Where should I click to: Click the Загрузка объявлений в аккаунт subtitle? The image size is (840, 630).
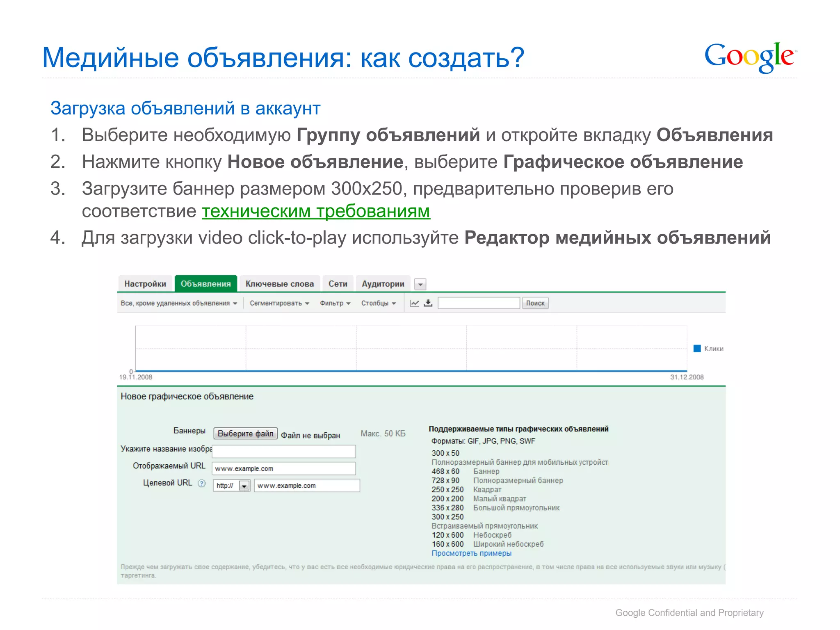pos(185,109)
